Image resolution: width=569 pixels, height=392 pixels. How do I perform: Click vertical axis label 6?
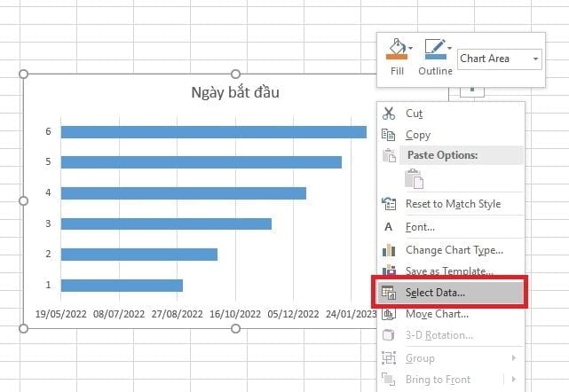(x=48, y=131)
